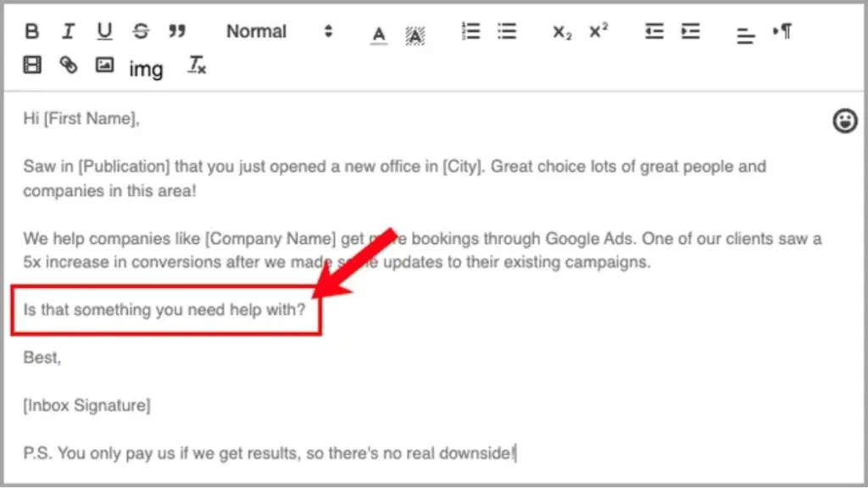Click the 'Hi [First Name],' greeting line
This screenshot has width=868, height=488.
coord(81,119)
